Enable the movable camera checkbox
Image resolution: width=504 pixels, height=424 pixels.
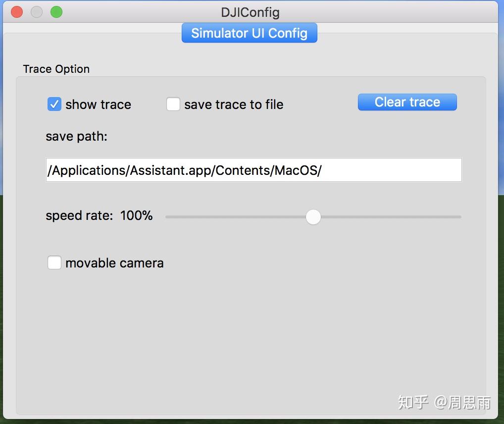(x=54, y=263)
